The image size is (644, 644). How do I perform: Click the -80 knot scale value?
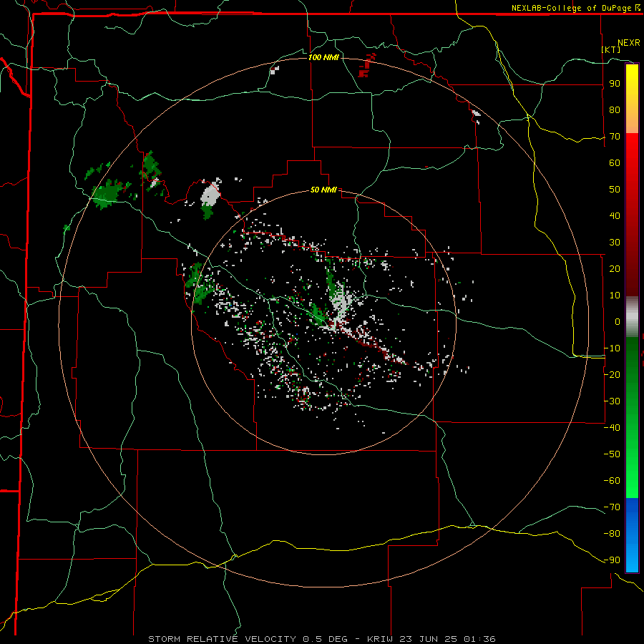point(612,534)
